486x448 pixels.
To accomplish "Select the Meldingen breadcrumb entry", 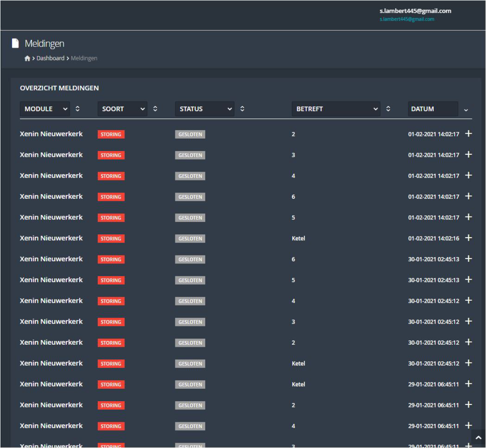I will pos(84,58).
